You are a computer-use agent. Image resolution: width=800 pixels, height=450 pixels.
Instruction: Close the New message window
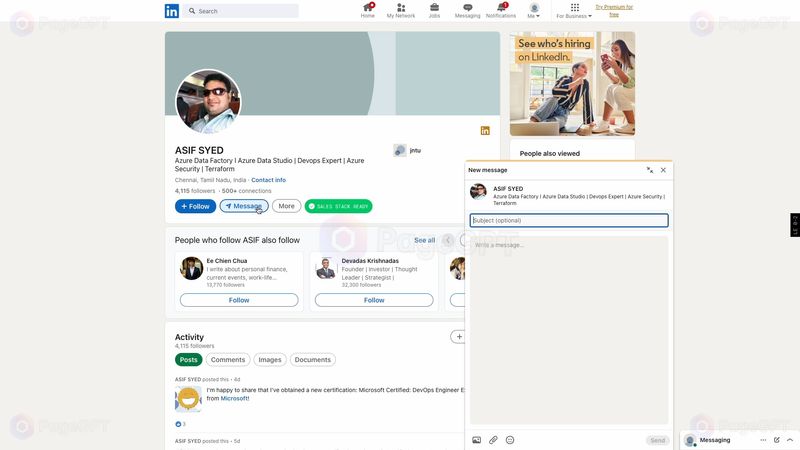pos(663,170)
